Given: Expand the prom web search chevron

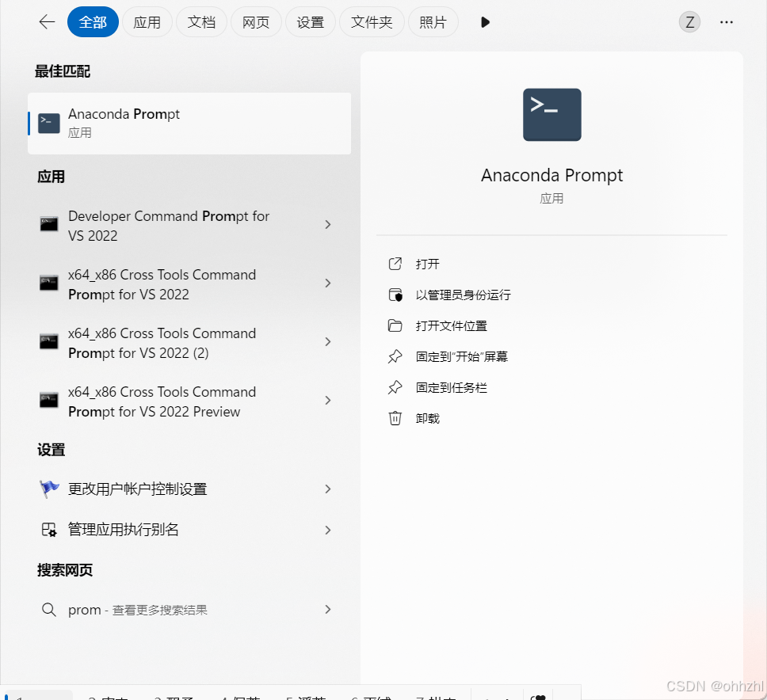Looking at the screenshot, I should [x=328, y=609].
